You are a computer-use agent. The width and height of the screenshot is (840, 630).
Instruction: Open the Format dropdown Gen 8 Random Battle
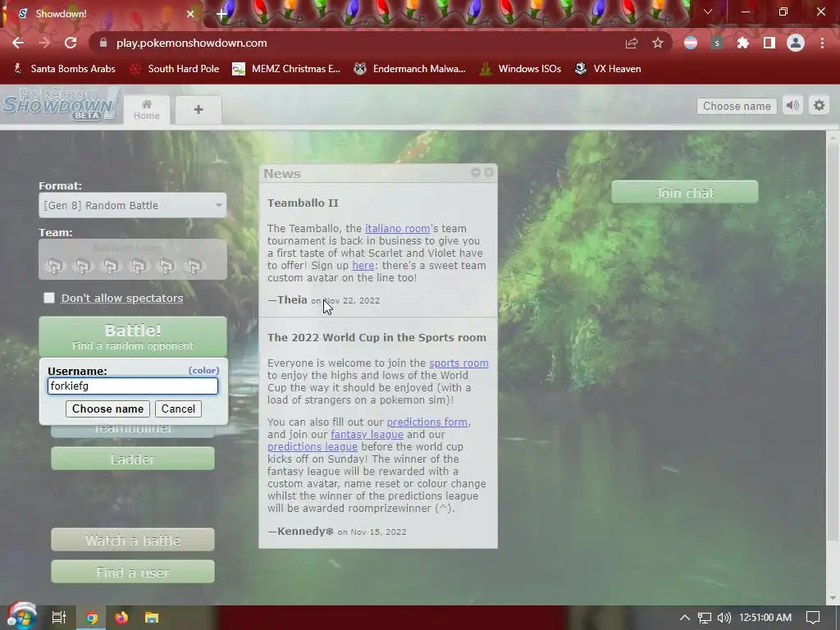132,205
